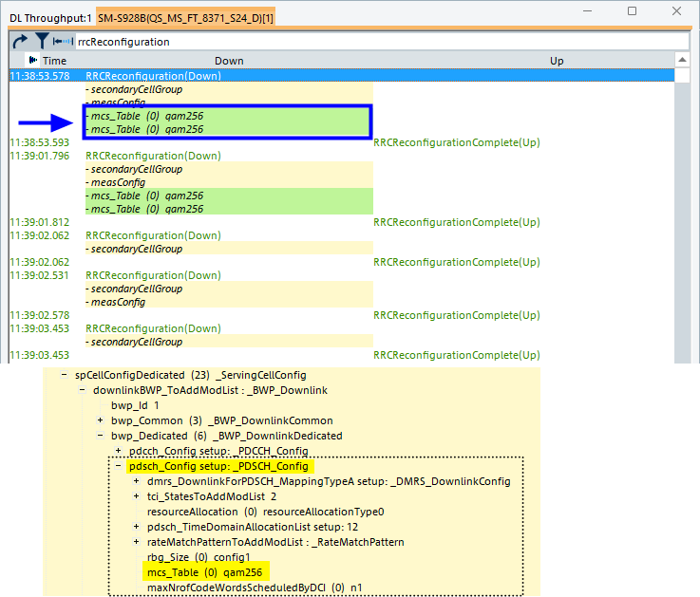Select the RRCReconfiguration(Down) row at 11:39:03.453

pyautogui.click(x=342, y=328)
